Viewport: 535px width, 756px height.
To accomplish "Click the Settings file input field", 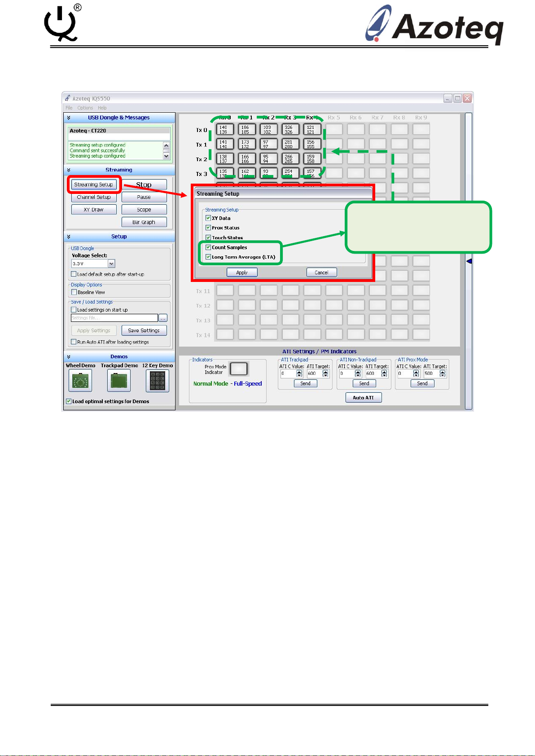I will 114,318.
